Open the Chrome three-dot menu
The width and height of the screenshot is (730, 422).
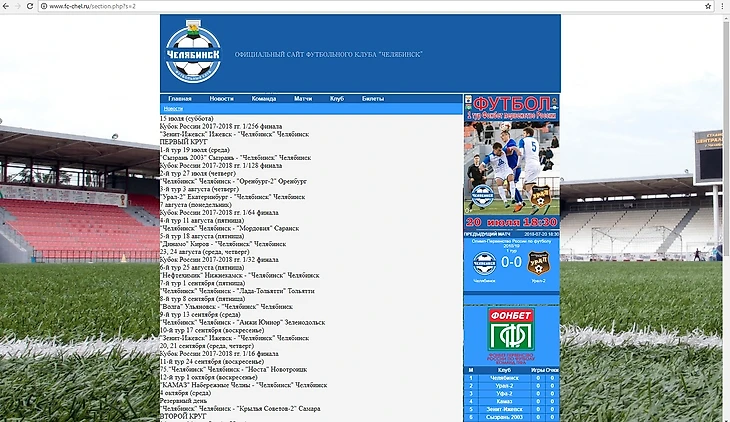point(722,6)
